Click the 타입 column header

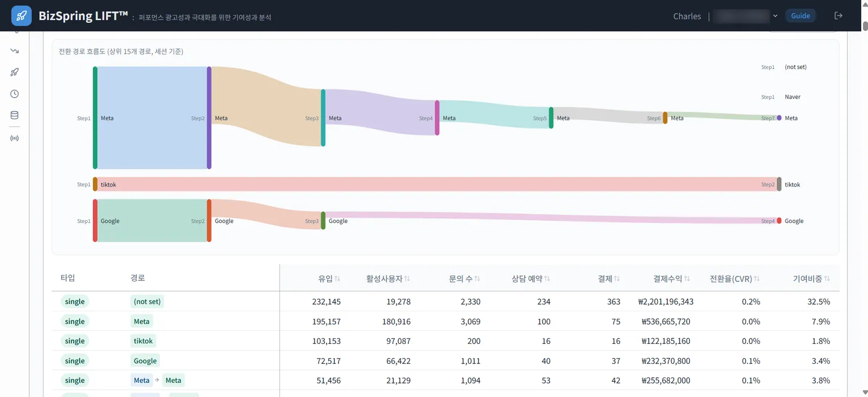click(68, 278)
